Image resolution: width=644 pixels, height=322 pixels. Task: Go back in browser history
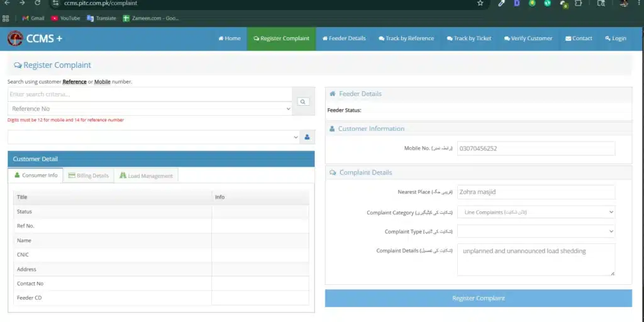pos(7,3)
